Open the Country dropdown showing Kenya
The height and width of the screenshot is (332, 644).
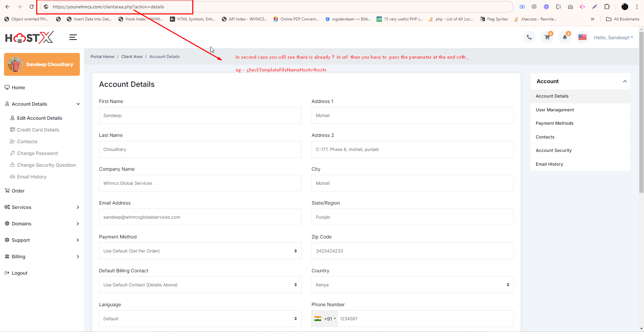[x=412, y=285]
